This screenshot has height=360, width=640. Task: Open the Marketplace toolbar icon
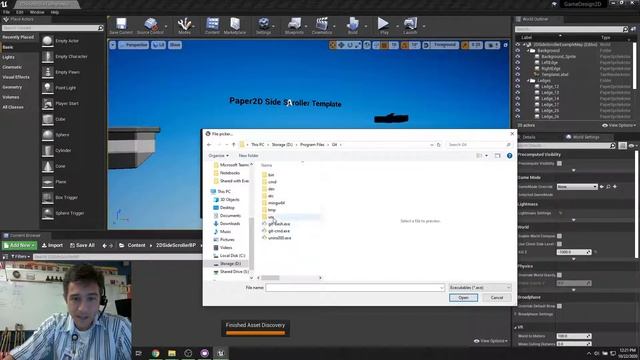[x=235, y=24]
